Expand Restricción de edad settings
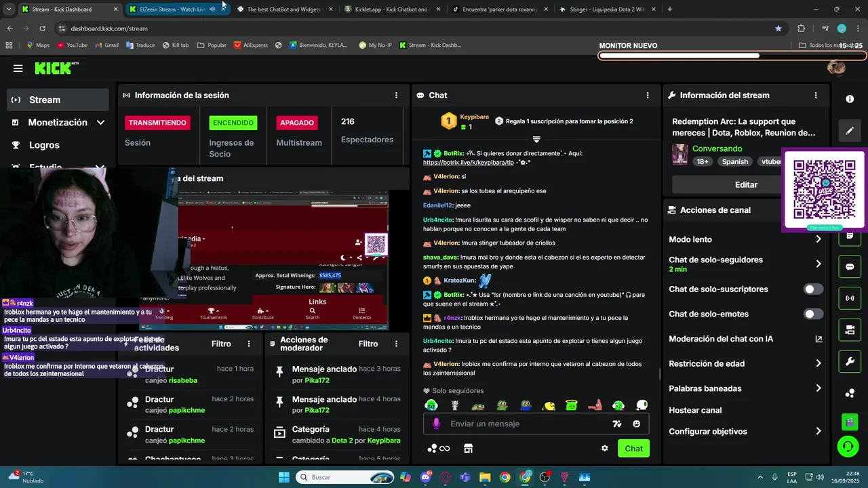Screen dimensions: 868x488 click(x=818, y=364)
